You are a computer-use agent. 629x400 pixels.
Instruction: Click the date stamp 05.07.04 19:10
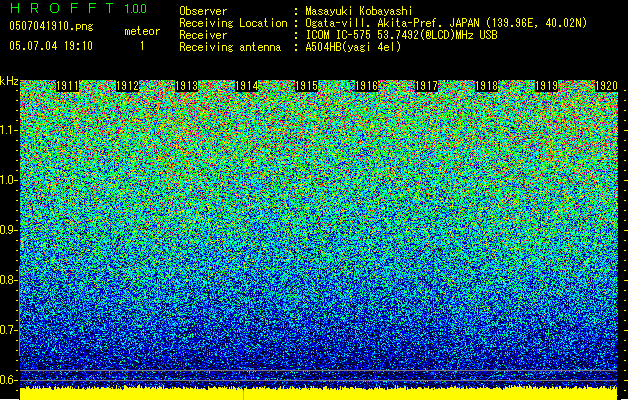(x=51, y=46)
